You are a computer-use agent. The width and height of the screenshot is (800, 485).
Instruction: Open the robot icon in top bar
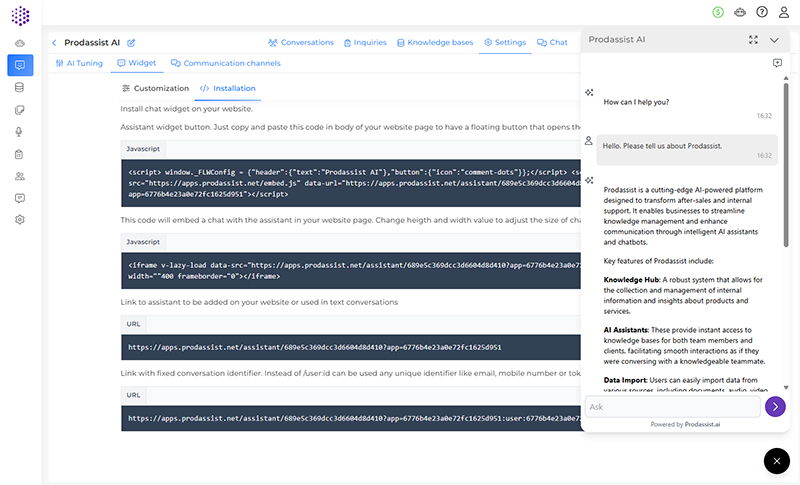[x=740, y=12]
